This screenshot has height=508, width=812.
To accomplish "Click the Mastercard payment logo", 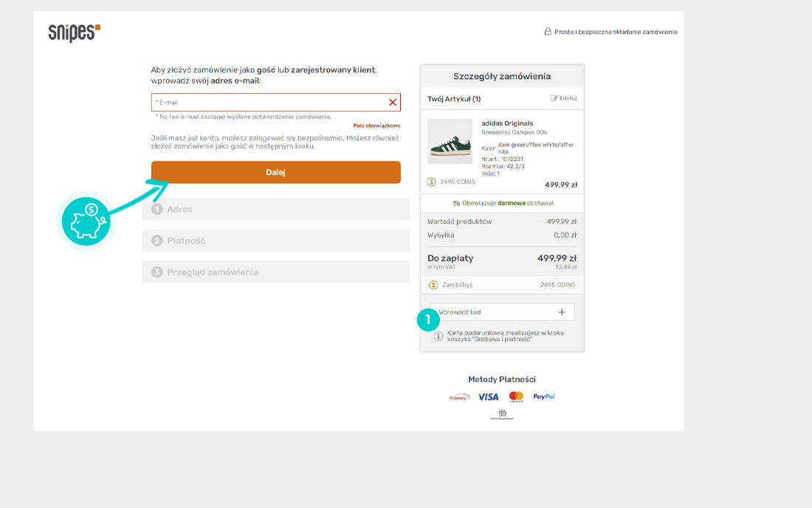I will pos(516,397).
